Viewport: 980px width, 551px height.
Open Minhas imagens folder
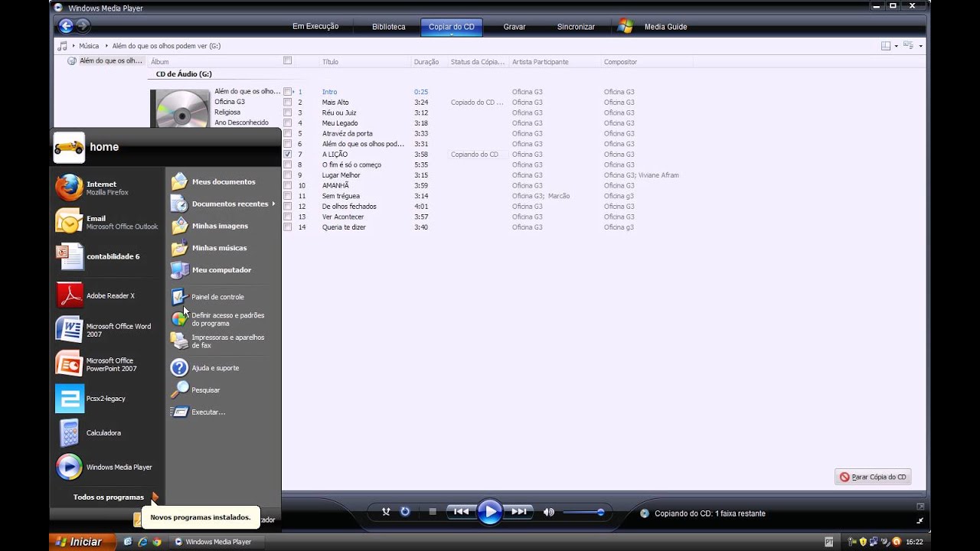pyautogui.click(x=223, y=226)
